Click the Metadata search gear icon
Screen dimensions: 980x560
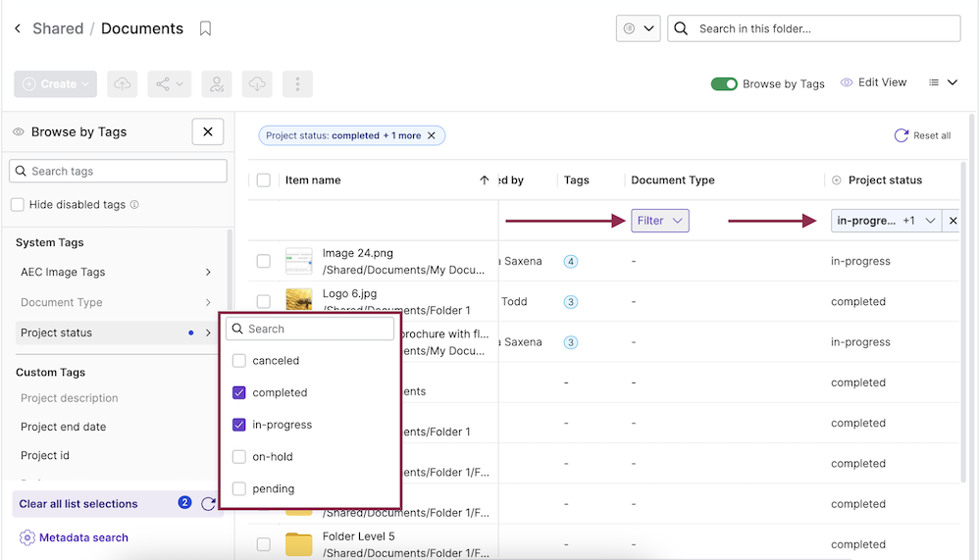pos(26,537)
